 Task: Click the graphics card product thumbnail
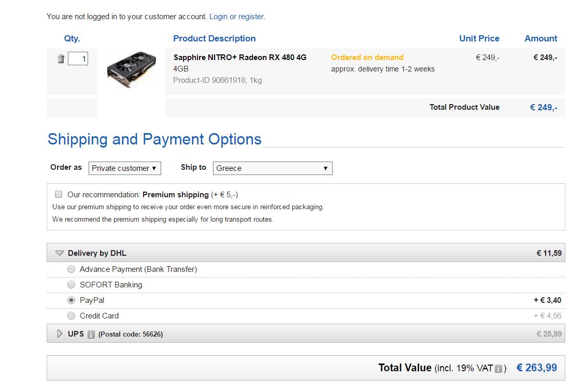(132, 69)
